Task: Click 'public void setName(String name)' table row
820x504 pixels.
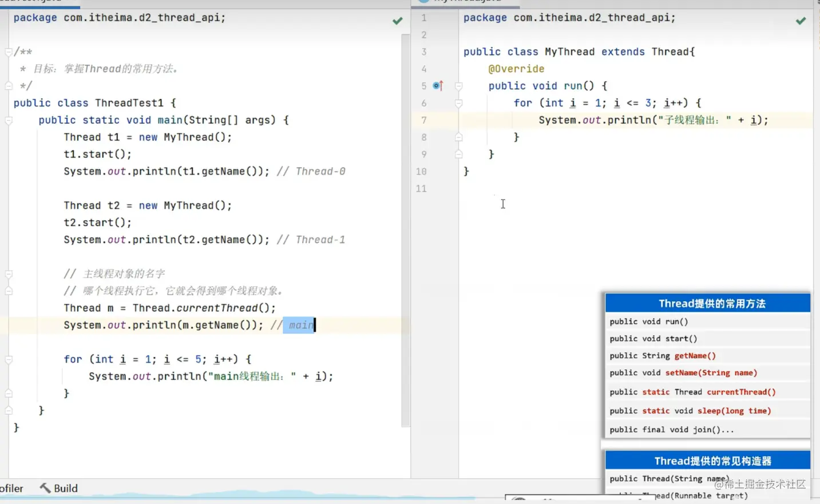Action: 708,373
